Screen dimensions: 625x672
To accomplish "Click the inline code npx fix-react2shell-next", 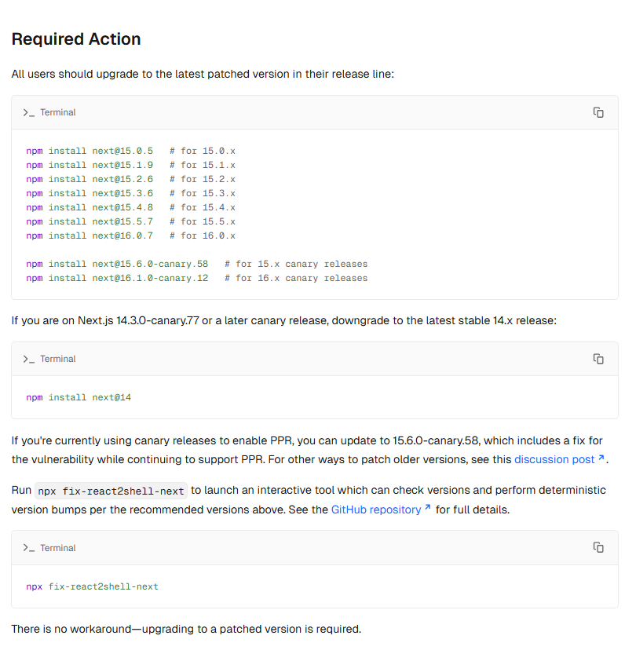I will (x=111, y=491).
